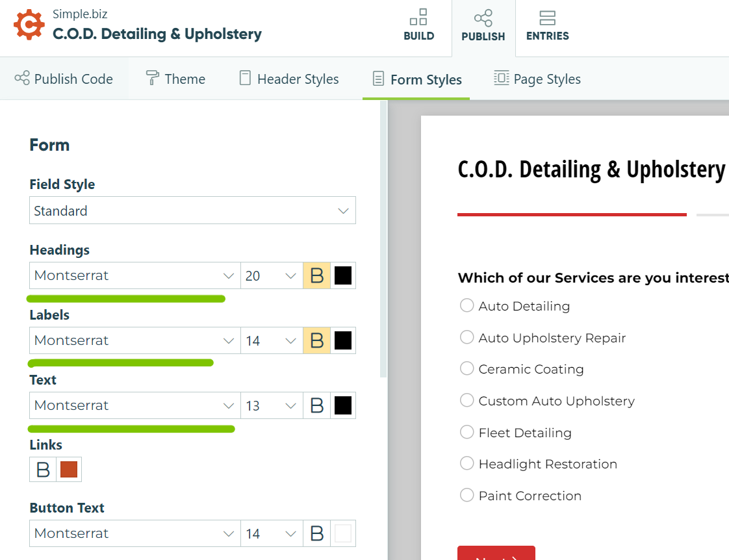Click the red progress bar in preview
Viewport: 729px width, 560px height.
tap(572, 214)
